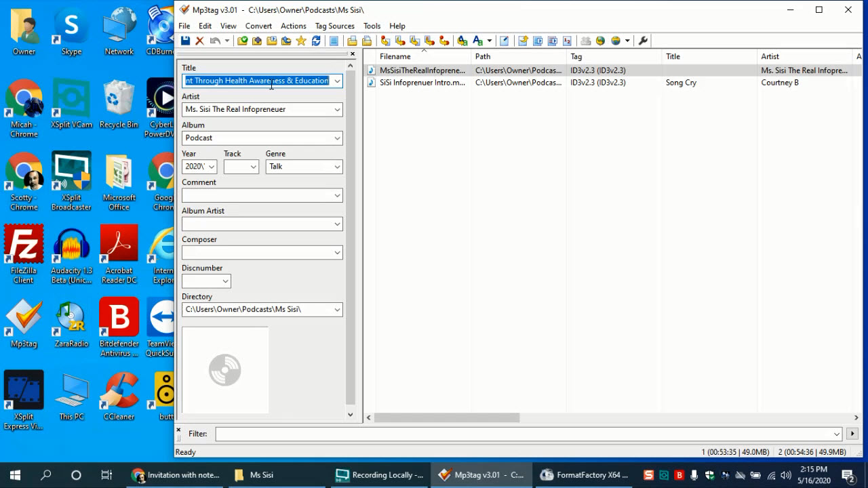
Task: Click the Tag - Tag converter icon
Action: click(444, 41)
